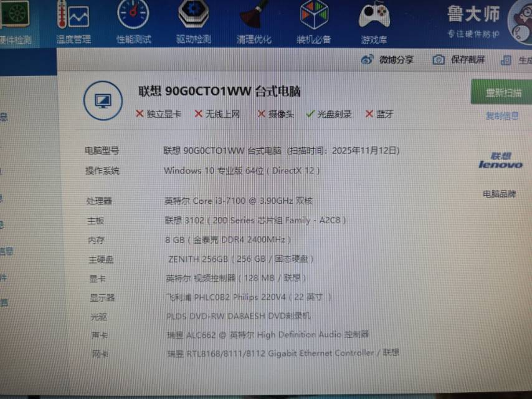Click the 微博分享 Weibo icon

click(367, 60)
